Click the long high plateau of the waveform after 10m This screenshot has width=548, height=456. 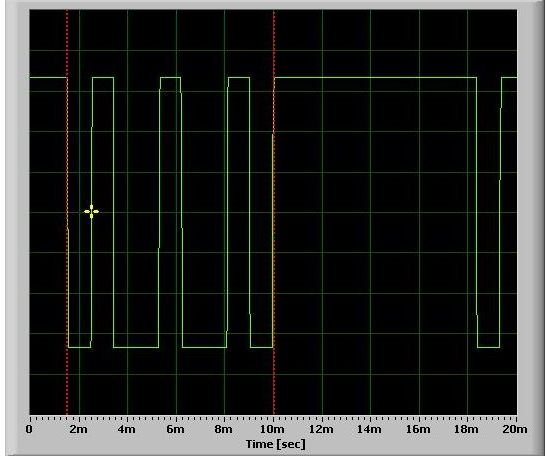tap(376, 77)
